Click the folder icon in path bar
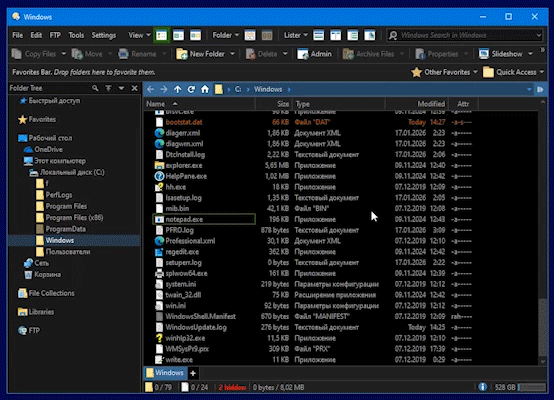Viewport: 554px width, 400px height. pyautogui.click(x=219, y=89)
